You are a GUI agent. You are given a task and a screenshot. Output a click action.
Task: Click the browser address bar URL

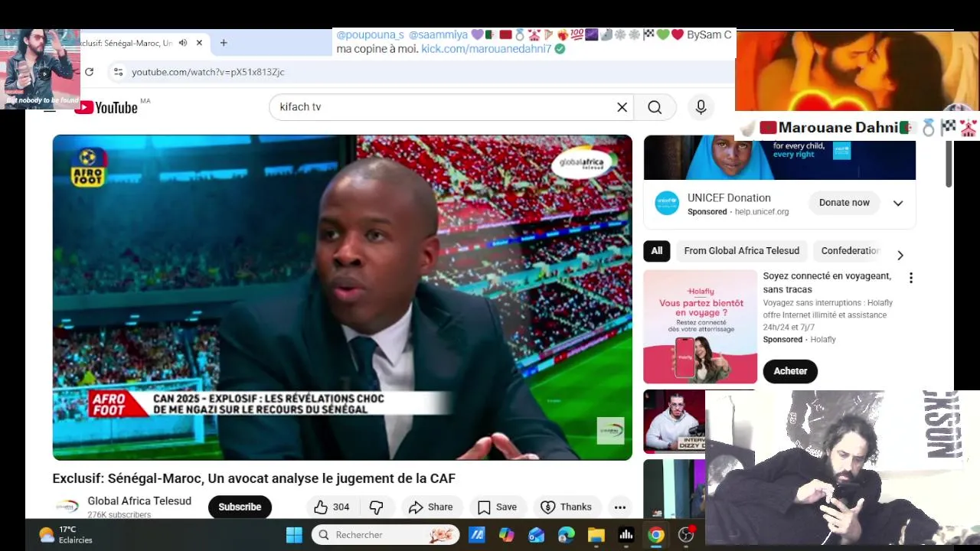point(208,72)
